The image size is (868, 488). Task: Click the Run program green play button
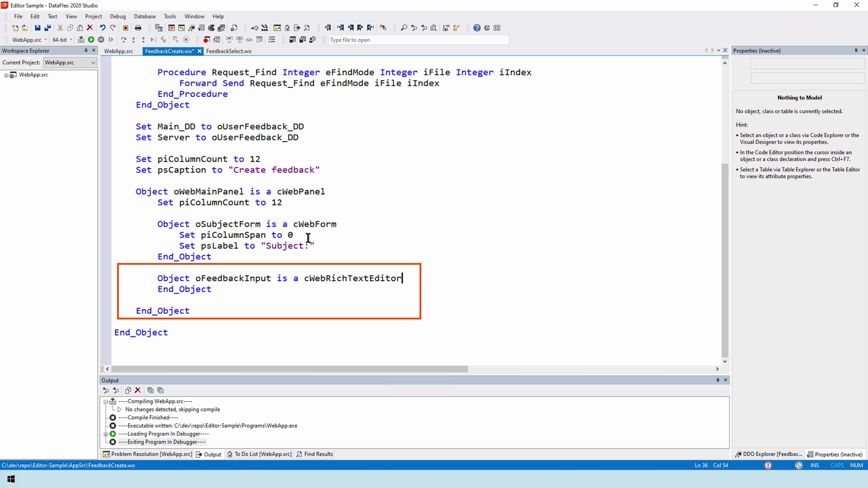point(91,40)
